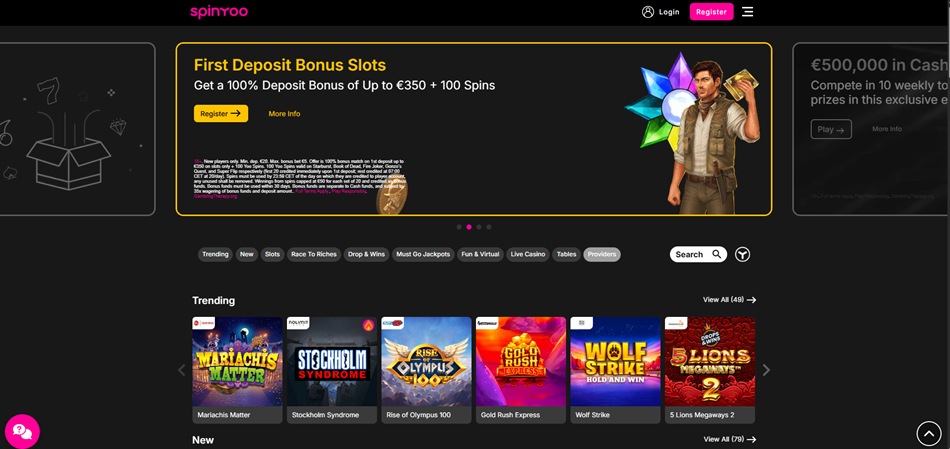Screen dimensions: 950x449
Task: Open 5 Lions Megaways 2 thumbnail
Action: pyautogui.click(x=709, y=362)
